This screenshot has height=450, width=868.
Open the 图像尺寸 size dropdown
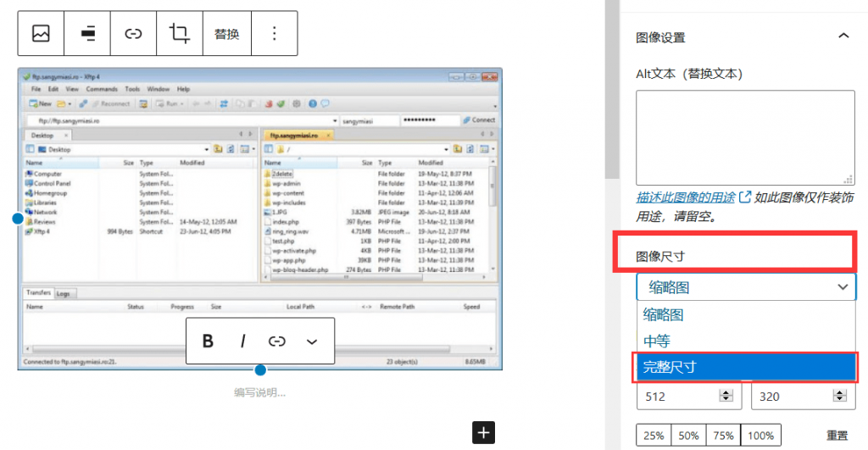click(746, 287)
